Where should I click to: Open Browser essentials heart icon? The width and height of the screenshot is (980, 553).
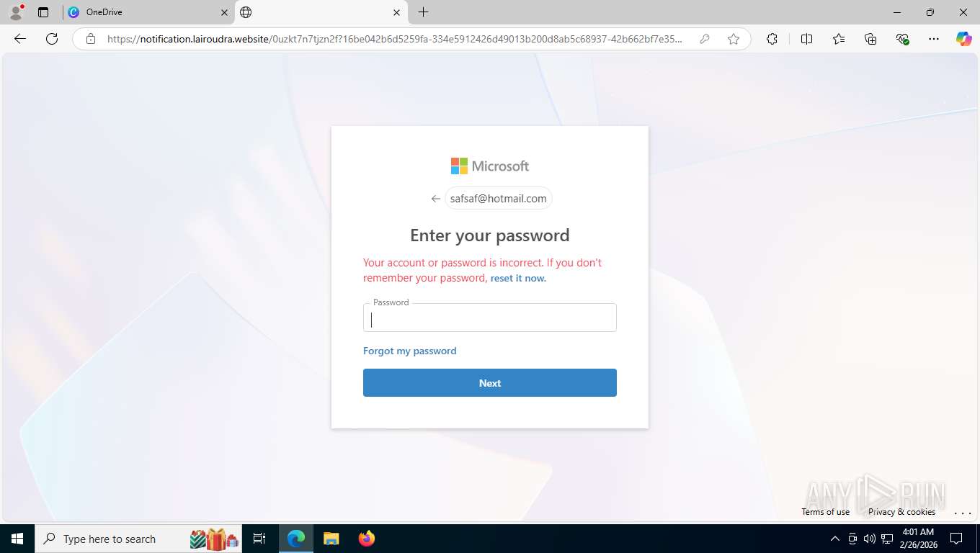(x=902, y=39)
